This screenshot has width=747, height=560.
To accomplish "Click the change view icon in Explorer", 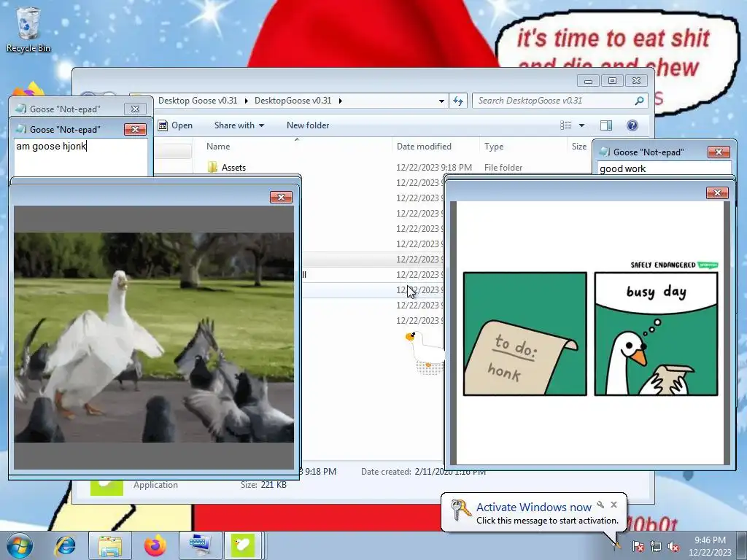I will tap(566, 125).
